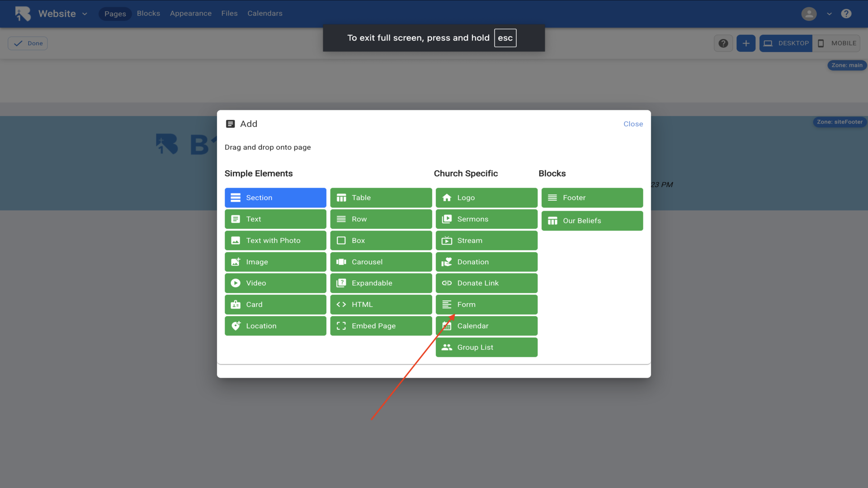
Task: Switch to Mobile preview mode
Action: coord(836,43)
